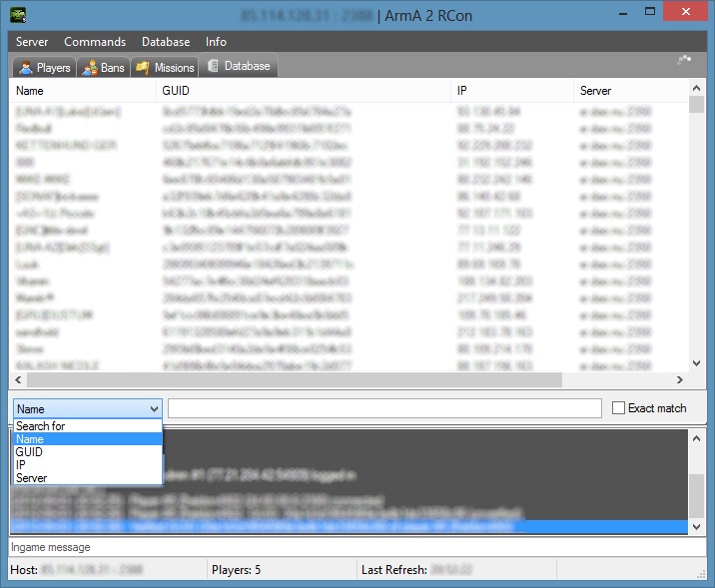Click the window resize grip corner

[x=701, y=575]
